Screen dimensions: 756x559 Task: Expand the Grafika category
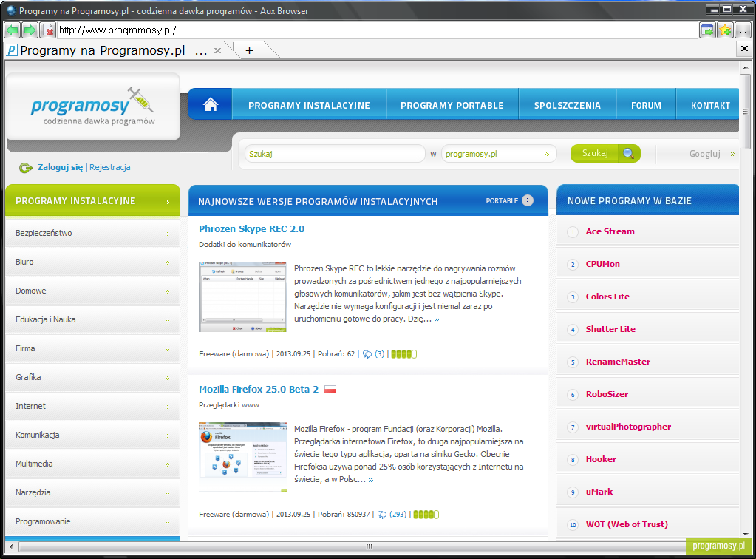(92, 378)
